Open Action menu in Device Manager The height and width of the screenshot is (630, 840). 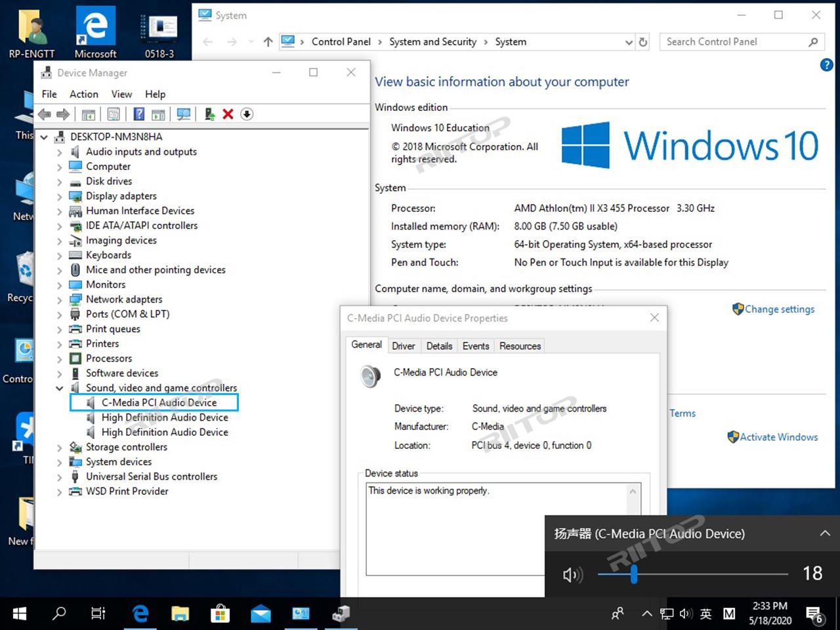84,94
